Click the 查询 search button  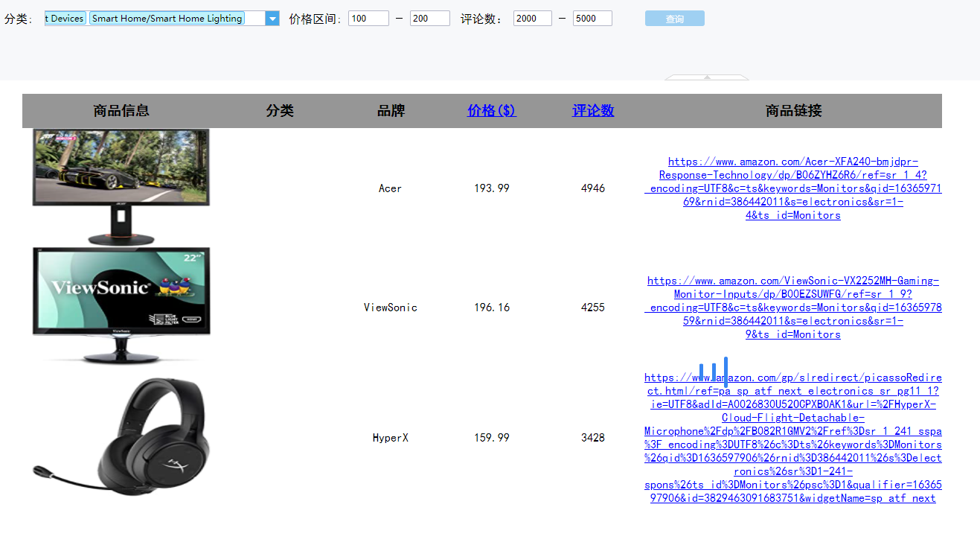(x=674, y=19)
